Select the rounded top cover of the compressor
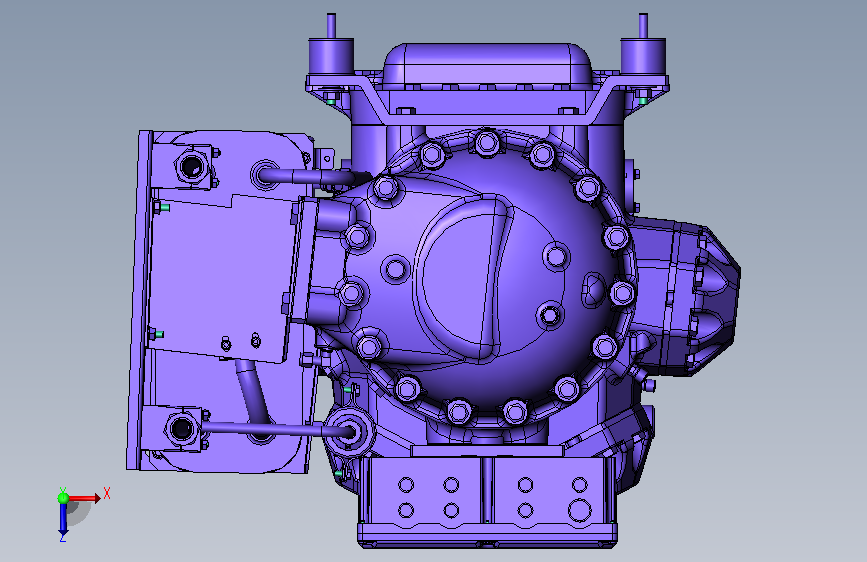The image size is (867, 562). (487, 64)
